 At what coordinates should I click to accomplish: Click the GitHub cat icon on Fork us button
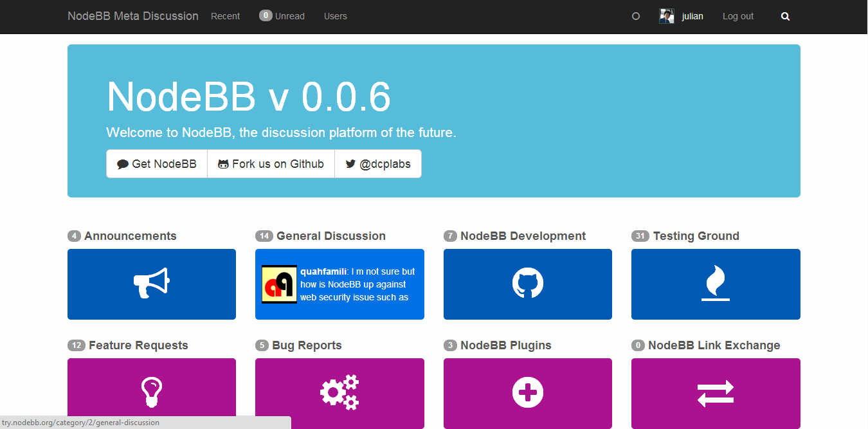tap(224, 164)
